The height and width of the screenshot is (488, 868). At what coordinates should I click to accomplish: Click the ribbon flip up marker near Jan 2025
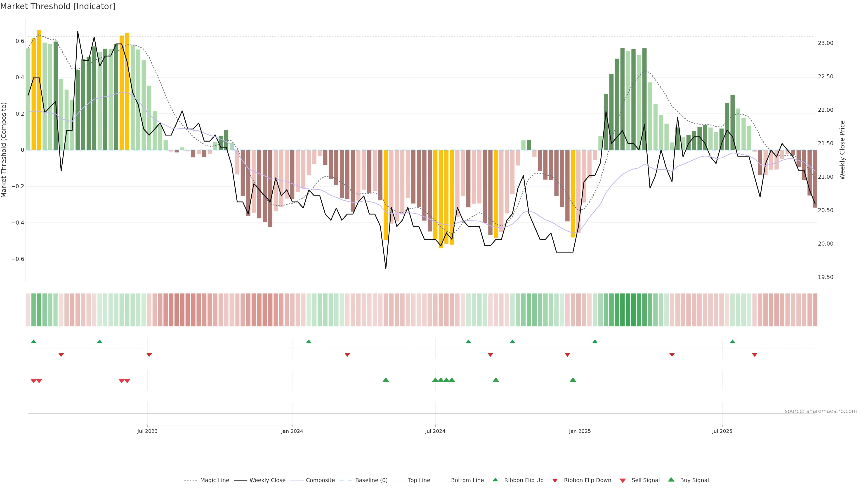coord(595,342)
